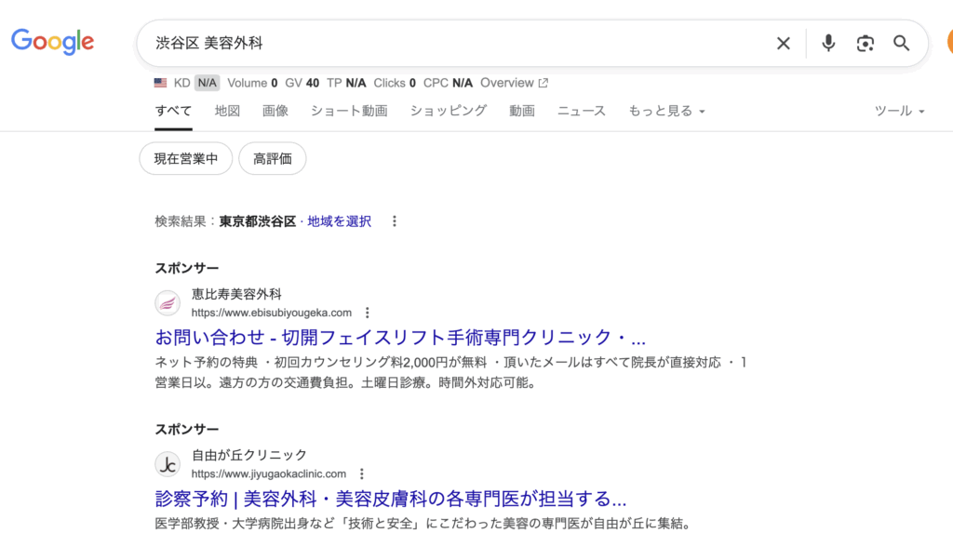
Task: Open the ニュース tab
Action: (582, 111)
